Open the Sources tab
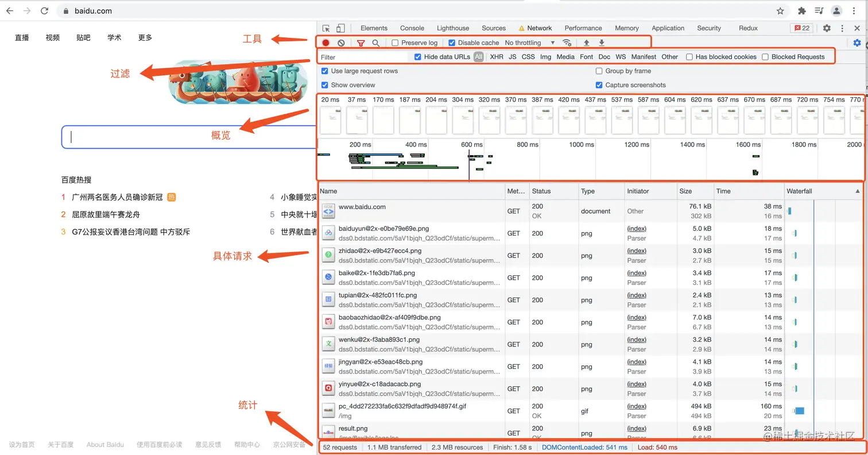Viewport: 868px width, 455px height. pos(494,28)
